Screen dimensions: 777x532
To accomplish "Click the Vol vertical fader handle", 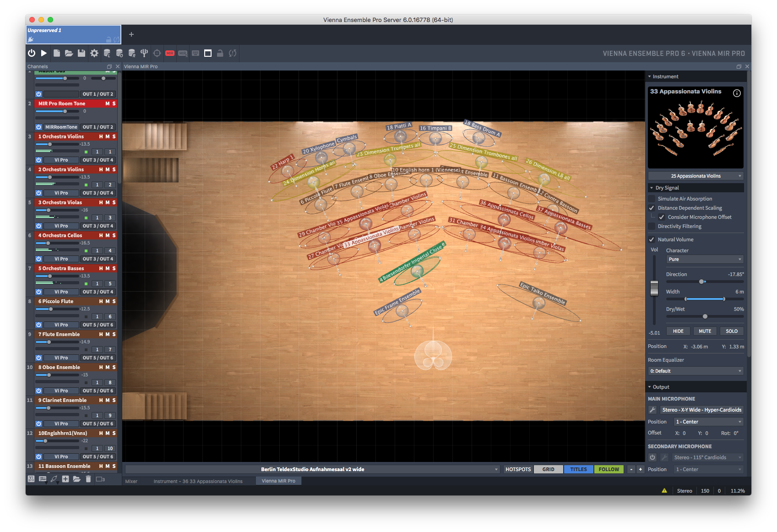I will [x=654, y=288].
